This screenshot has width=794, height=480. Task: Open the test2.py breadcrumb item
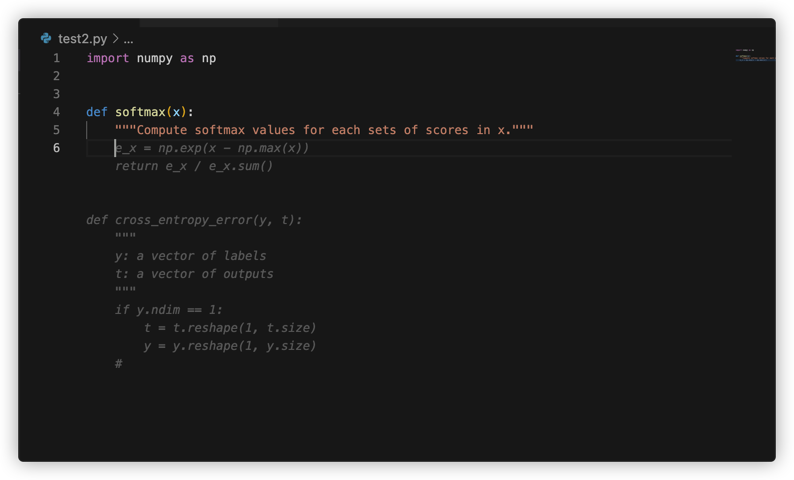(83, 39)
